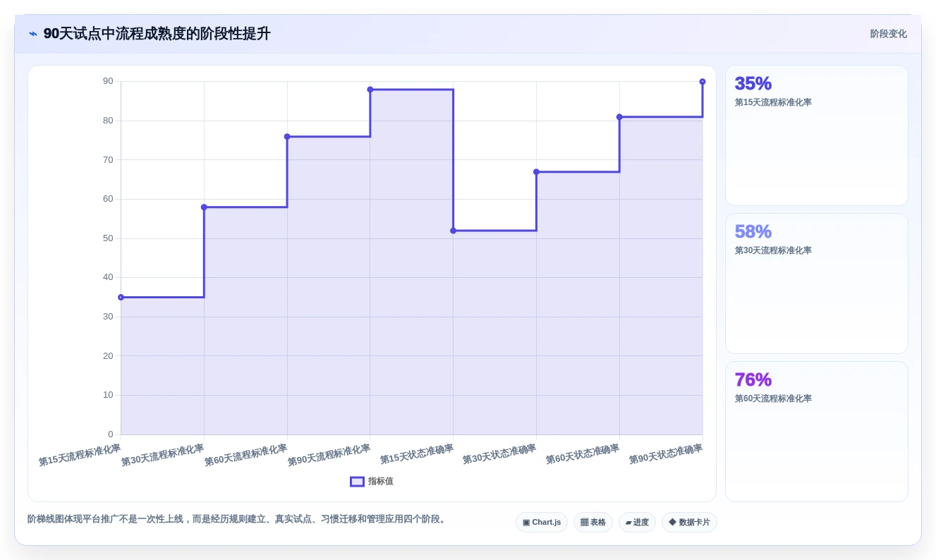The height and width of the screenshot is (560, 936).
Task: Open the 35% 第15天流程标准化率 card
Action: click(817, 135)
